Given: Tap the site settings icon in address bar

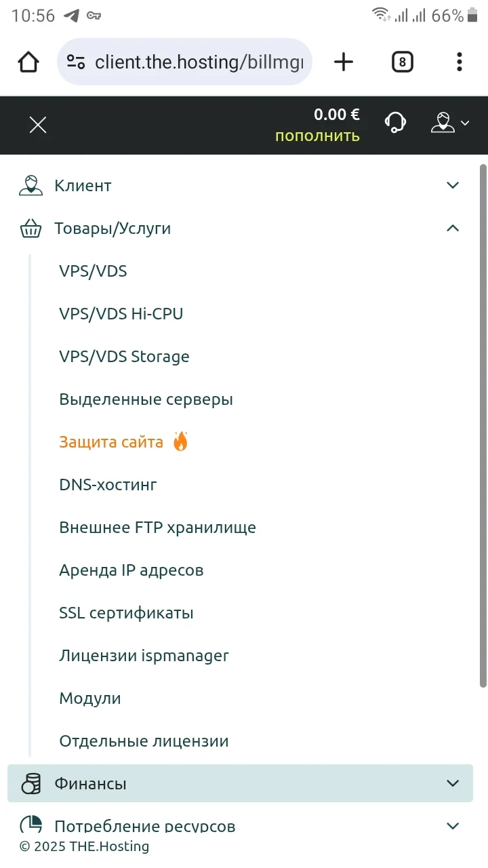Looking at the screenshot, I should point(76,62).
